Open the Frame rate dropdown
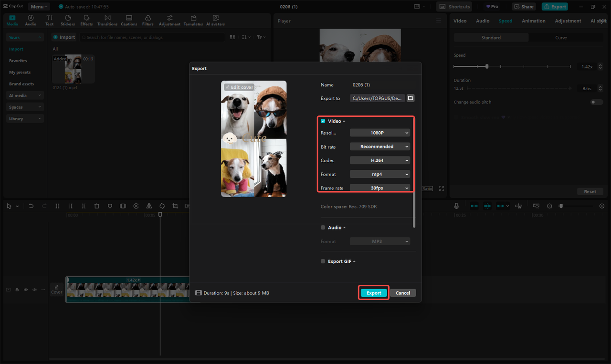The image size is (611, 364). (379, 187)
